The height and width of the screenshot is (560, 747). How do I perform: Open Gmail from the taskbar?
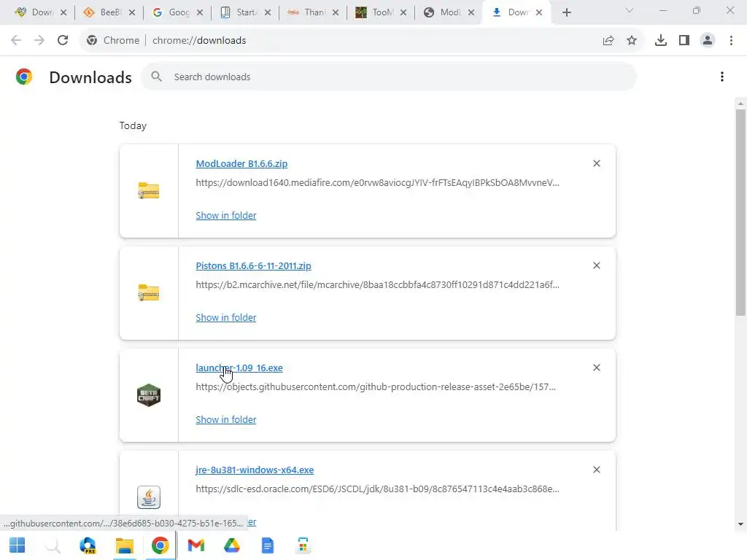coord(196,545)
